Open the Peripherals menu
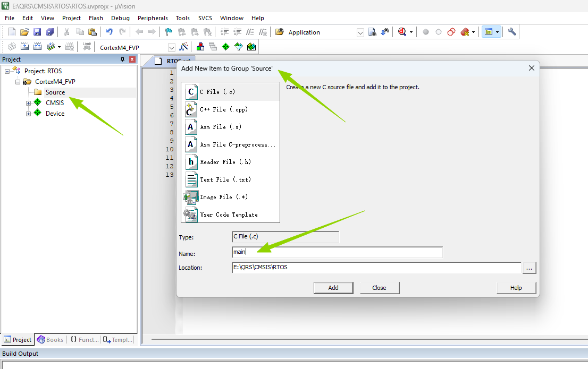The width and height of the screenshot is (588, 369). tap(153, 18)
